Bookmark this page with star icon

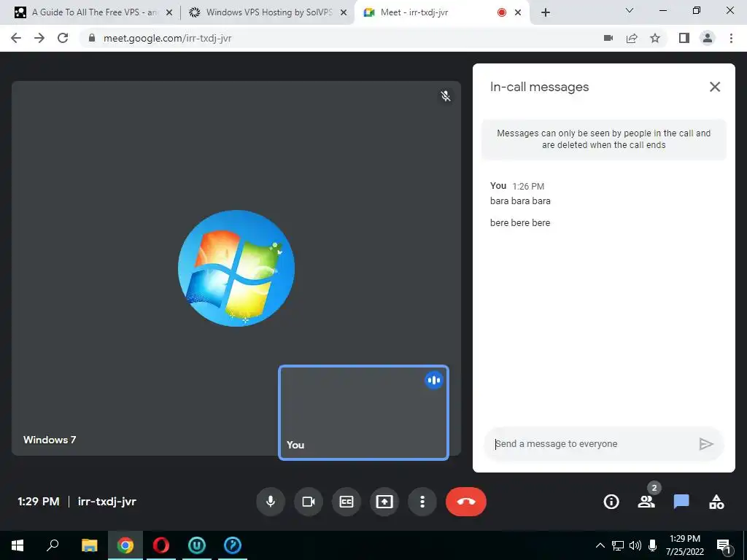[x=655, y=38]
